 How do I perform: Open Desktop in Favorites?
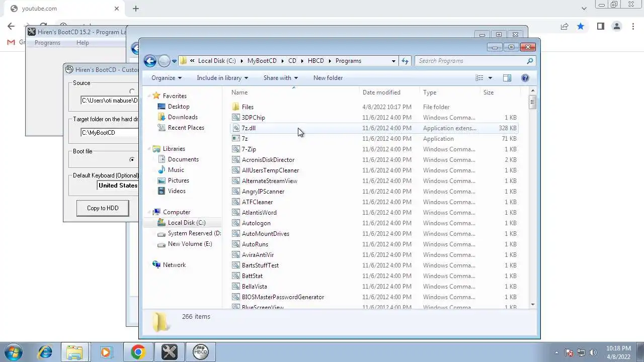pyautogui.click(x=179, y=107)
